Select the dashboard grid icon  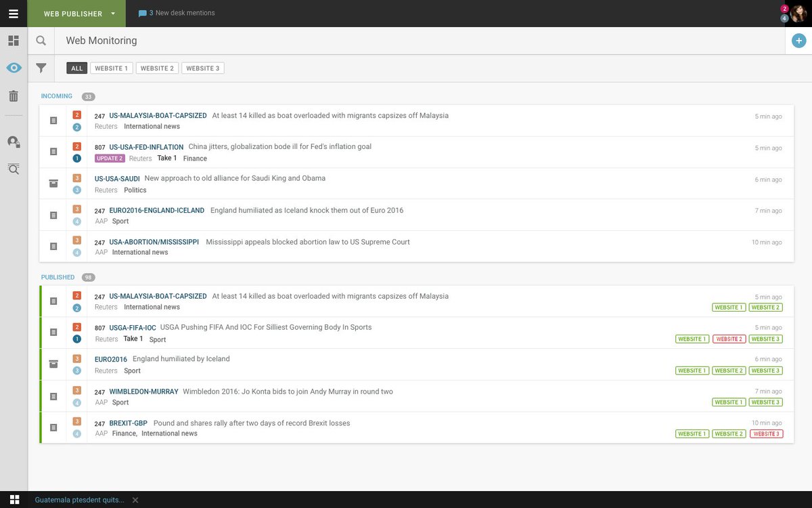click(x=13, y=41)
